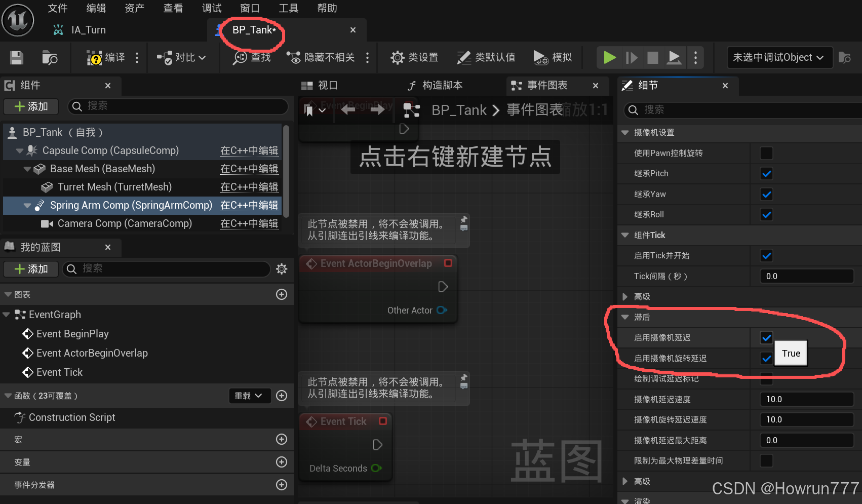Click the components 搜索 search field
This screenshot has height=504, width=862.
click(178, 106)
